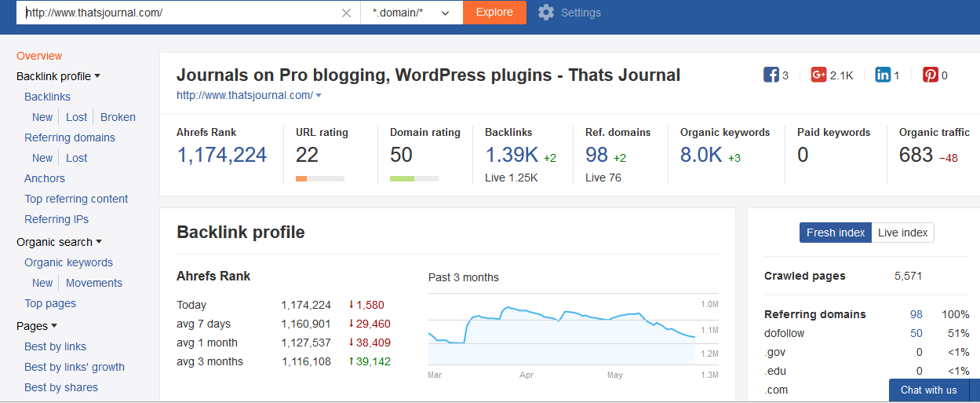This screenshot has width=980, height=403.
Task: Click the LinkedIn share icon
Action: pyautogui.click(x=883, y=75)
